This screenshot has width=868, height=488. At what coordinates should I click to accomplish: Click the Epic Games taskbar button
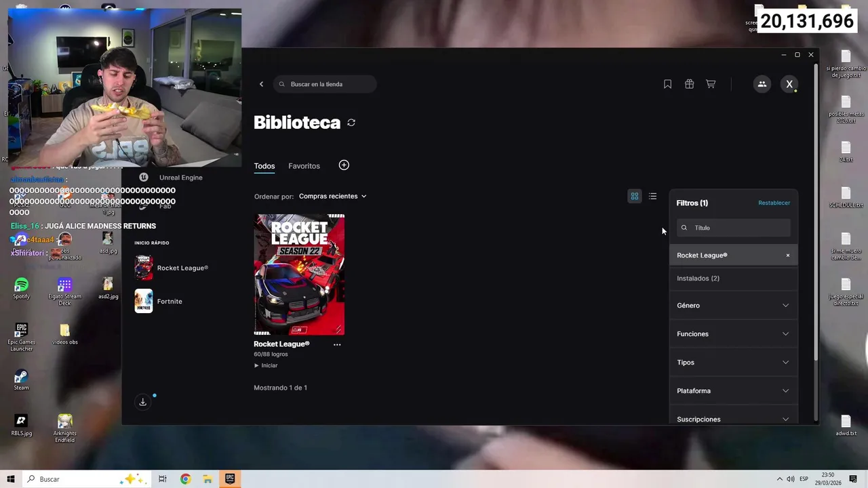230,479
